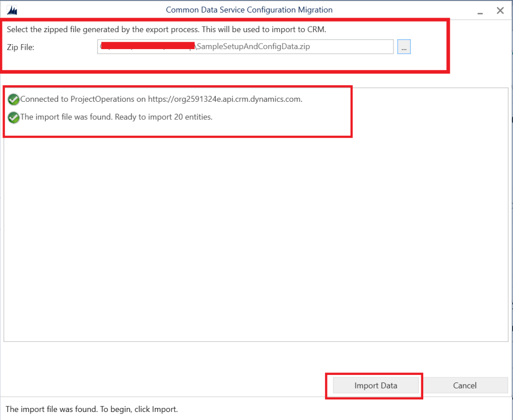The height and width of the screenshot is (420, 513).
Task: Click the bottom status bar message
Action: [x=92, y=409]
